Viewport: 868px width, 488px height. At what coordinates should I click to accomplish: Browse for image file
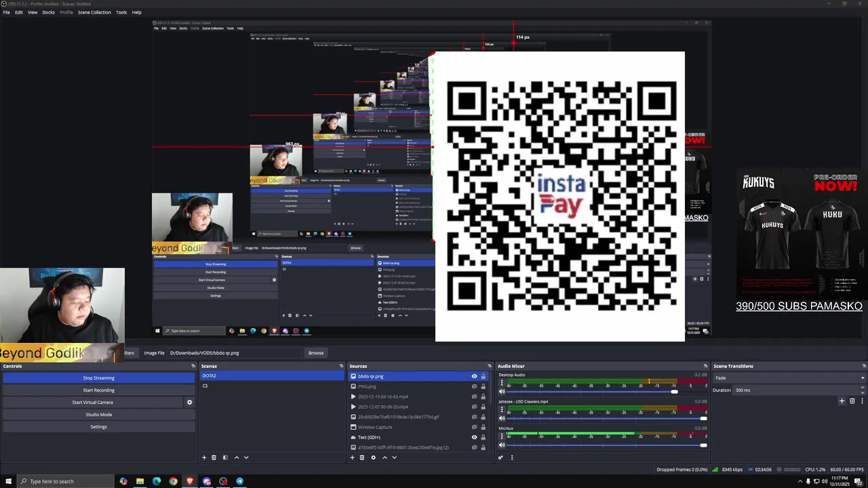click(316, 353)
